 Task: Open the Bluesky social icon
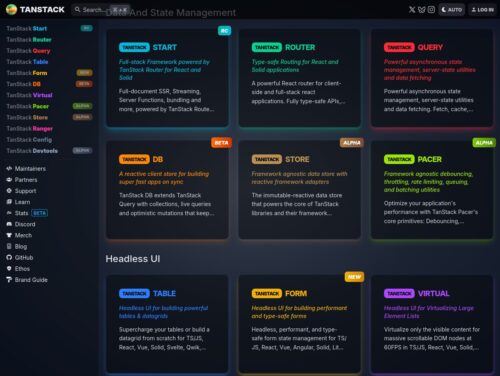(x=422, y=10)
